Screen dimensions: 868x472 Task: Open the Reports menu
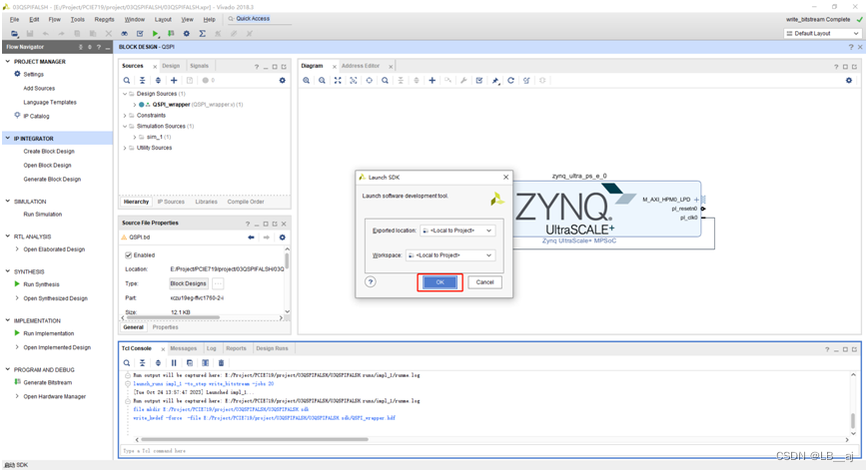[104, 19]
